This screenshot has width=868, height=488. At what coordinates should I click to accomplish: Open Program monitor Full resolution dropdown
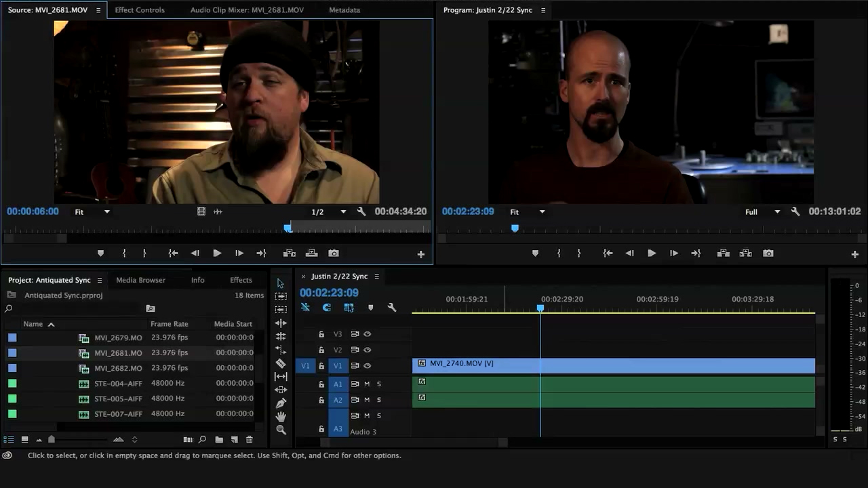pyautogui.click(x=762, y=212)
